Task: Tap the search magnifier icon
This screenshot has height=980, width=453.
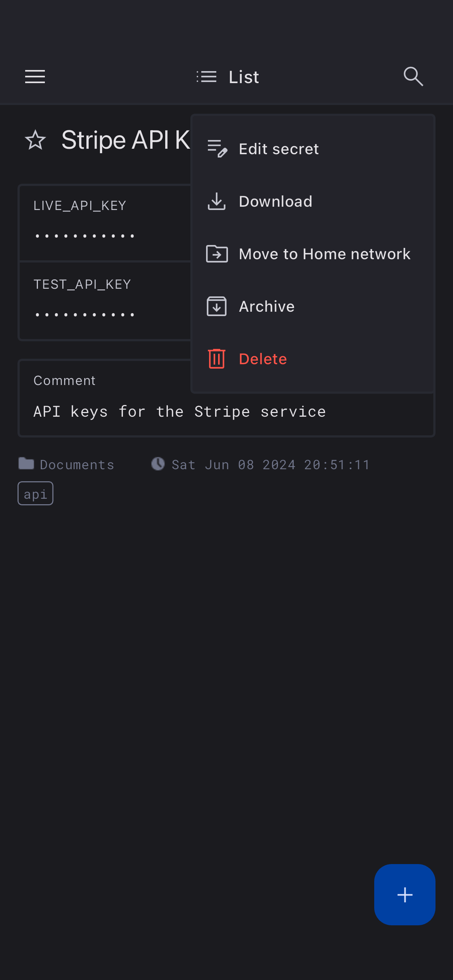Action: tap(413, 77)
